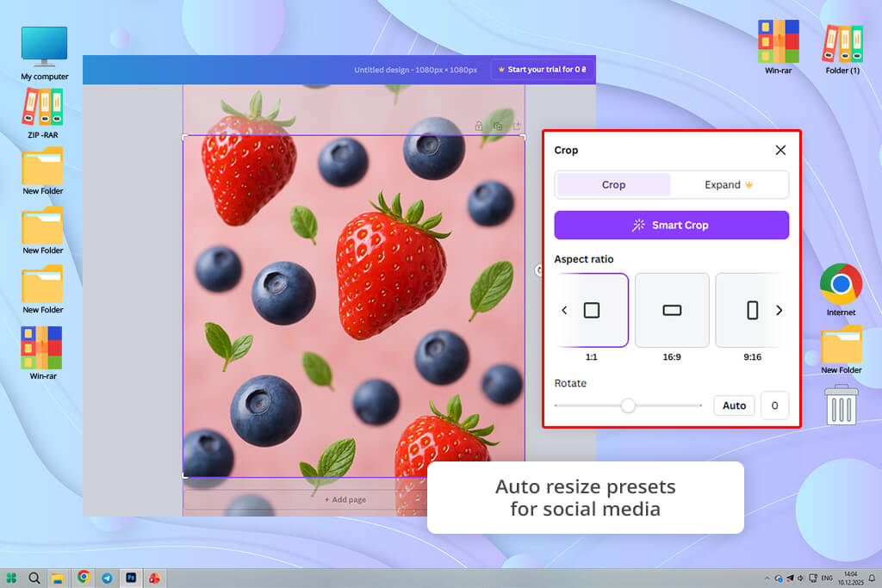Screen dimensions: 882x588
Task: Open File Explorer in the taskbar
Action: tap(58, 578)
